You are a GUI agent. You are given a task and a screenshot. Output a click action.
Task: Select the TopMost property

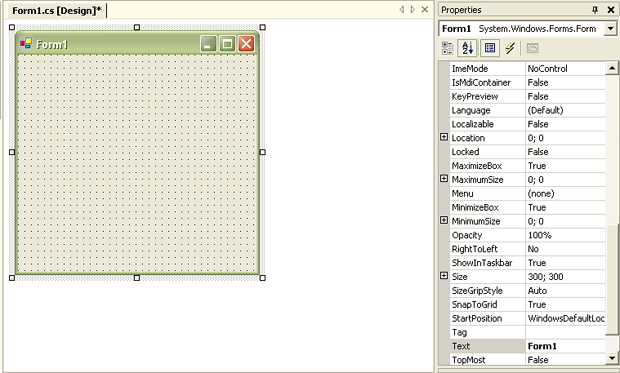click(468, 360)
